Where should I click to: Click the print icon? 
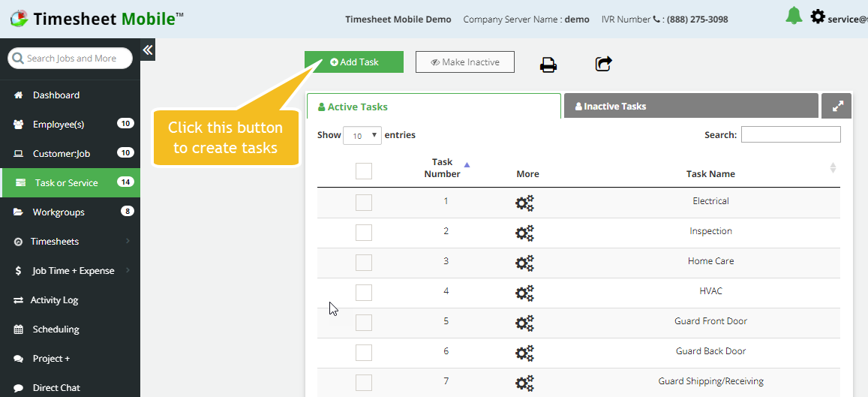[x=548, y=65]
